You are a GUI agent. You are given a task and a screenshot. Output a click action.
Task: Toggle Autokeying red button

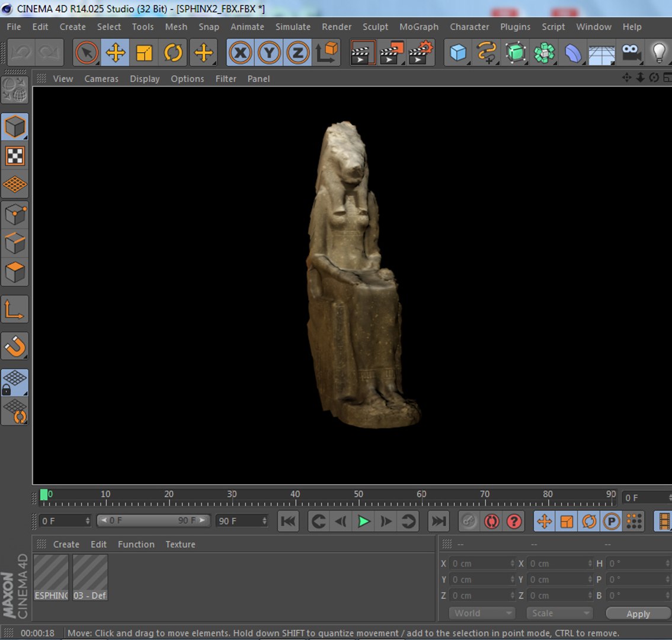491,521
